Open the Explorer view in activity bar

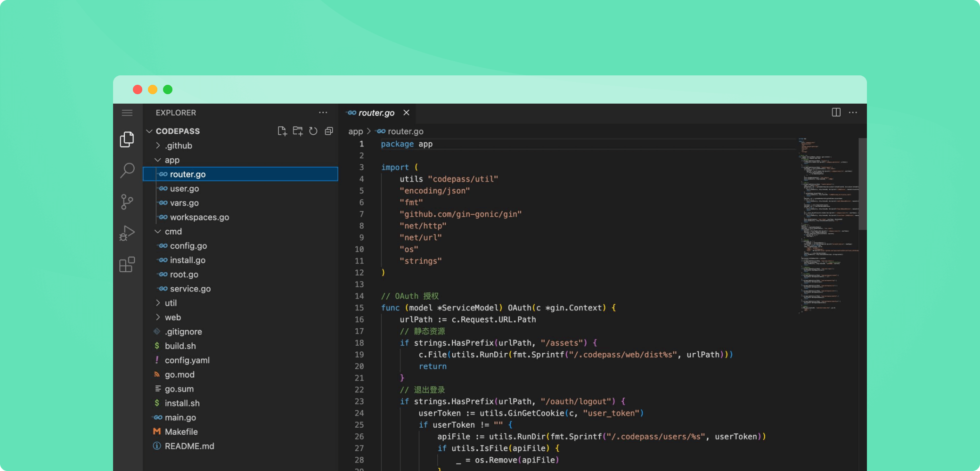[x=127, y=139]
